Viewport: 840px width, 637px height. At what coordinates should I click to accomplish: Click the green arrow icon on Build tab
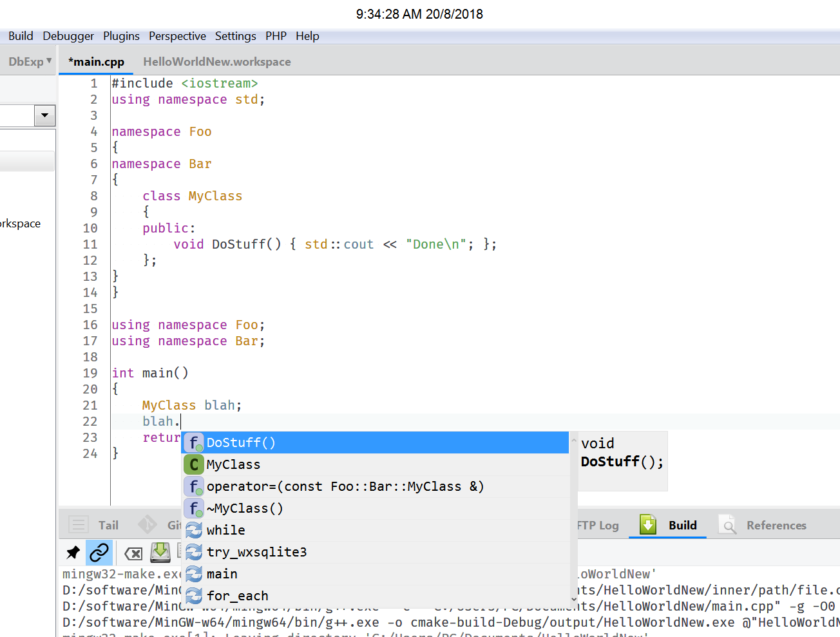point(647,524)
